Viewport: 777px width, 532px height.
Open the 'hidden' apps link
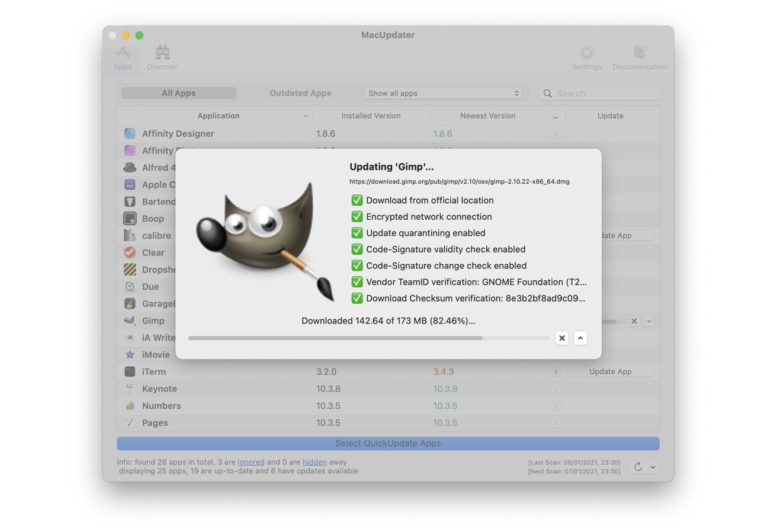(314, 462)
